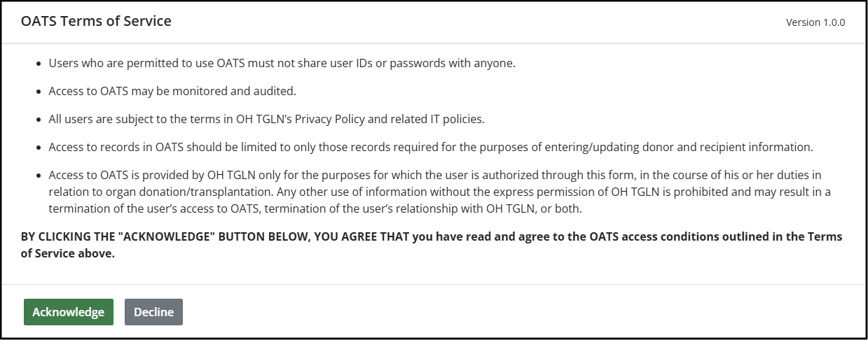Click the OATS Terms of Service heading
The image size is (868, 340).
pos(96,21)
